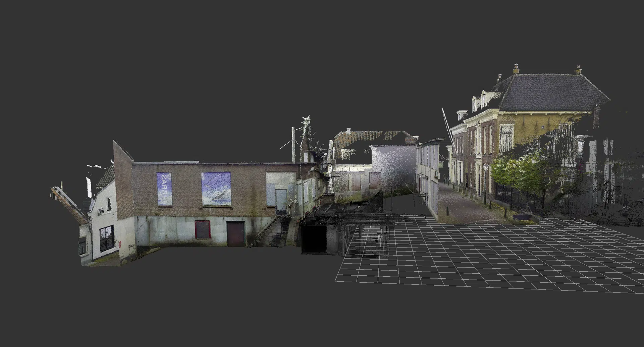
Task: Pick the red-framed boarded window beside red door
Action: 203,229
